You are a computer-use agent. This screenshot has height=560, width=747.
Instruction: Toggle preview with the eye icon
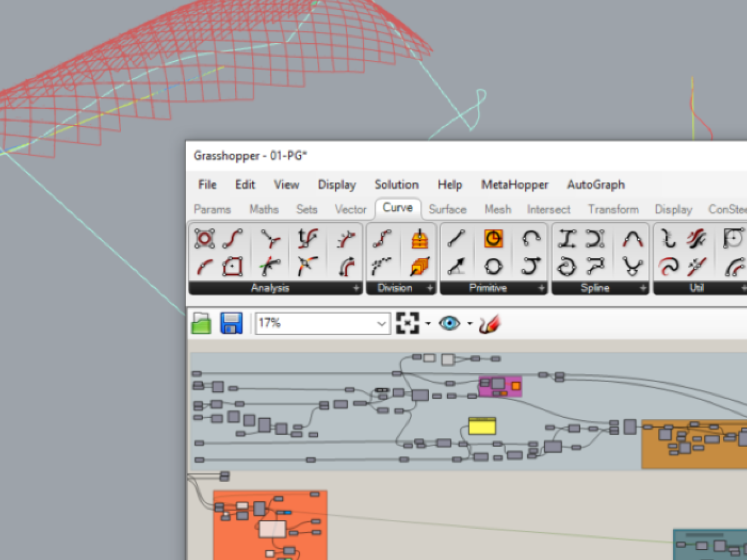click(x=450, y=323)
